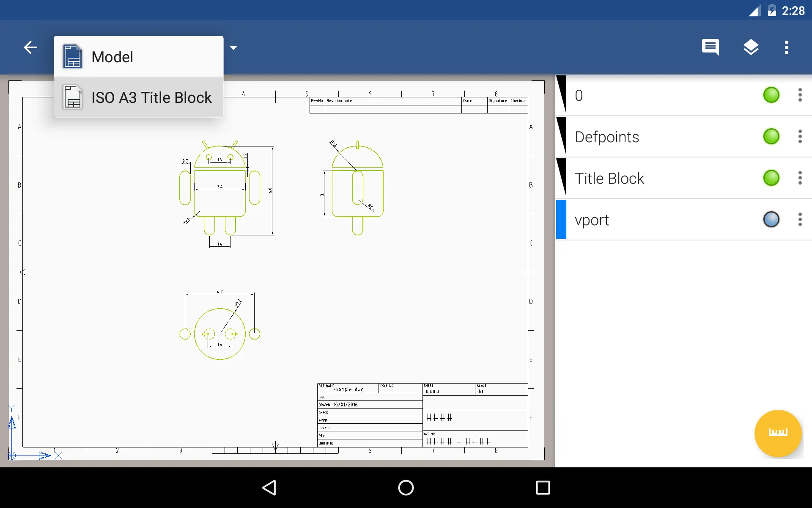812x508 pixels.
Task: Expand the sheet selector dropdown arrow
Action: (x=234, y=48)
